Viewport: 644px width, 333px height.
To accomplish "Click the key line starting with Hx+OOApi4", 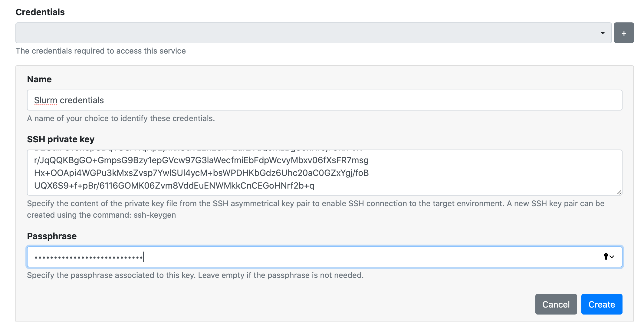I will pyautogui.click(x=201, y=173).
